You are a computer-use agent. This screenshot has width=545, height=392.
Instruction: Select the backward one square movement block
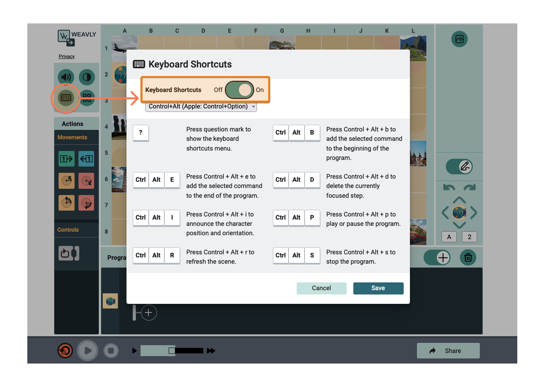(86, 159)
